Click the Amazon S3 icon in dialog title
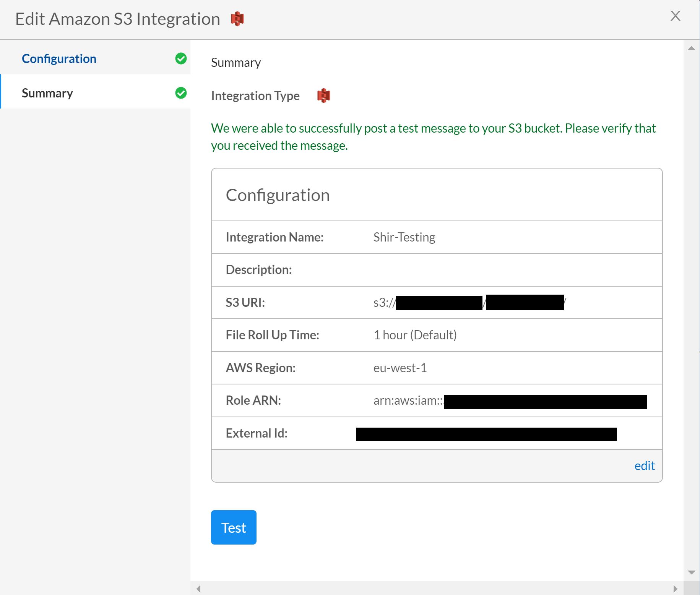Viewport: 700px width, 595px height. [x=237, y=19]
